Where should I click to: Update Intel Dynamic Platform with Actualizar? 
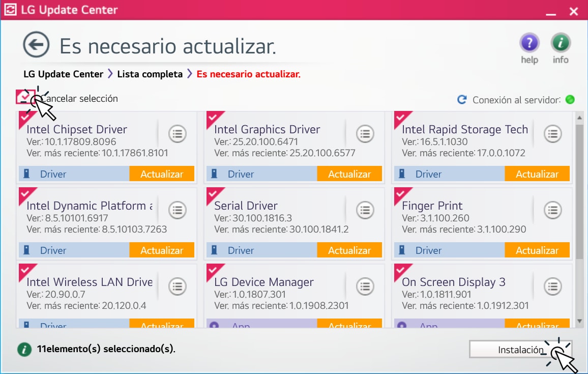tap(162, 250)
